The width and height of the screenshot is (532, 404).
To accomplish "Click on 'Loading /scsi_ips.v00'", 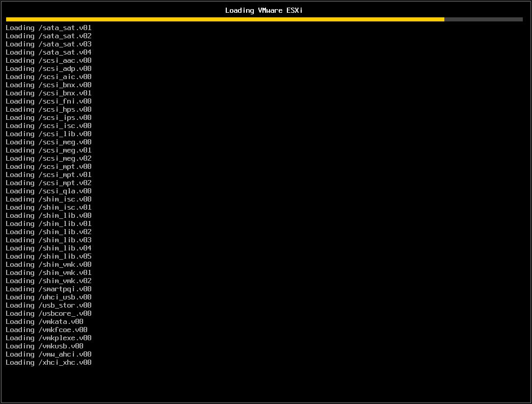I will point(48,117).
